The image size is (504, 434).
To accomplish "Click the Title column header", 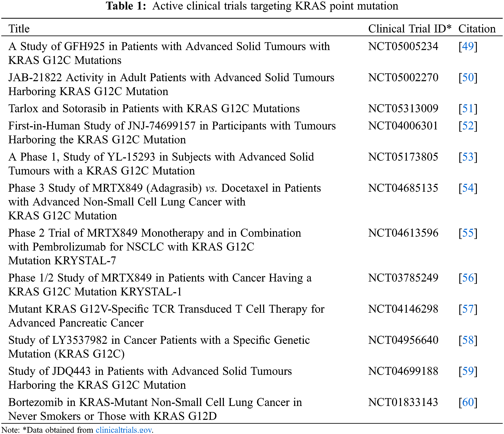I will [x=19, y=29].
